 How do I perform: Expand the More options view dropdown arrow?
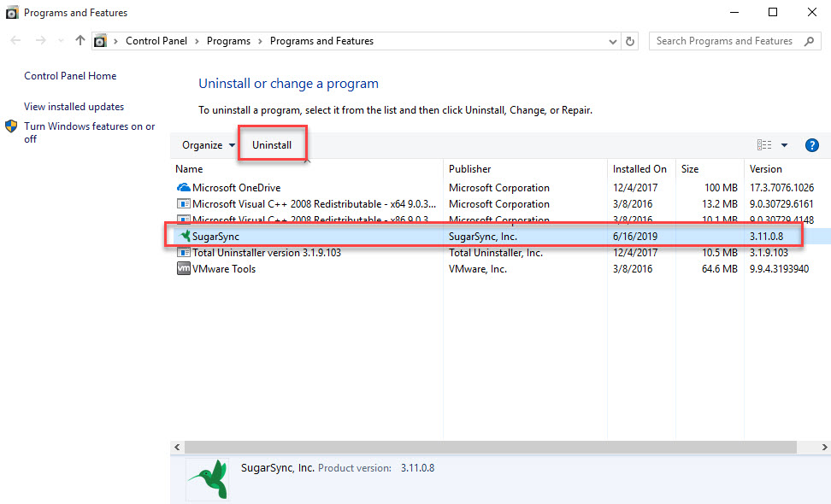click(784, 145)
